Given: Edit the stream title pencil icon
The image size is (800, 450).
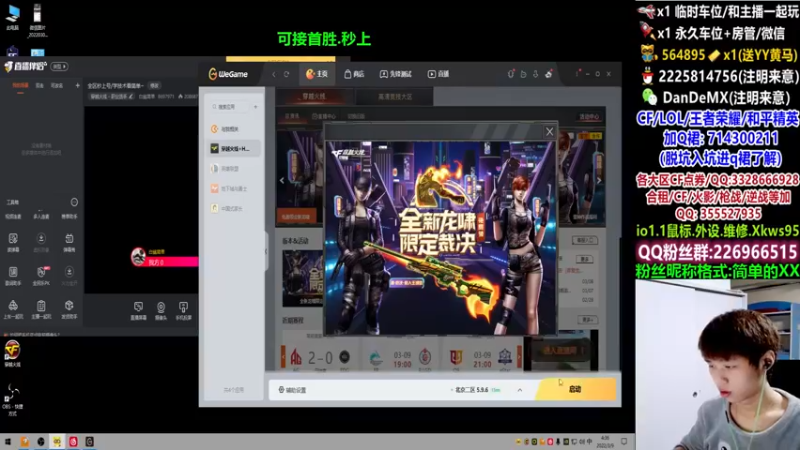Looking at the screenshot, I should [131, 96].
